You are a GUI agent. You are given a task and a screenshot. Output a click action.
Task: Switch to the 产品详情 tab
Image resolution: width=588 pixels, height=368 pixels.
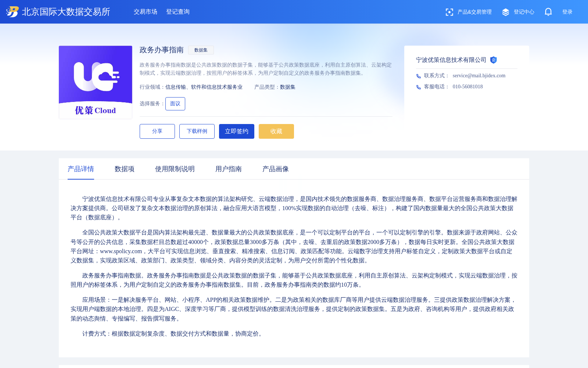[81, 169]
